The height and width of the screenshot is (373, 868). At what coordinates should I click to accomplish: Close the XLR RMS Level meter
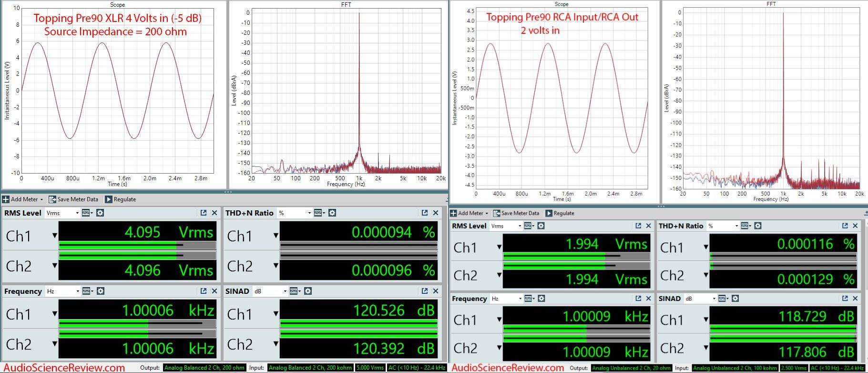tap(214, 213)
